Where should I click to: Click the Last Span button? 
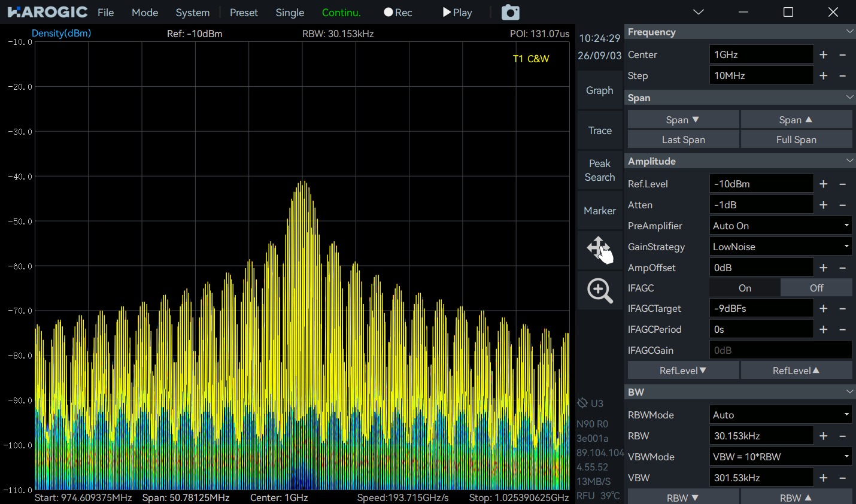coord(683,139)
